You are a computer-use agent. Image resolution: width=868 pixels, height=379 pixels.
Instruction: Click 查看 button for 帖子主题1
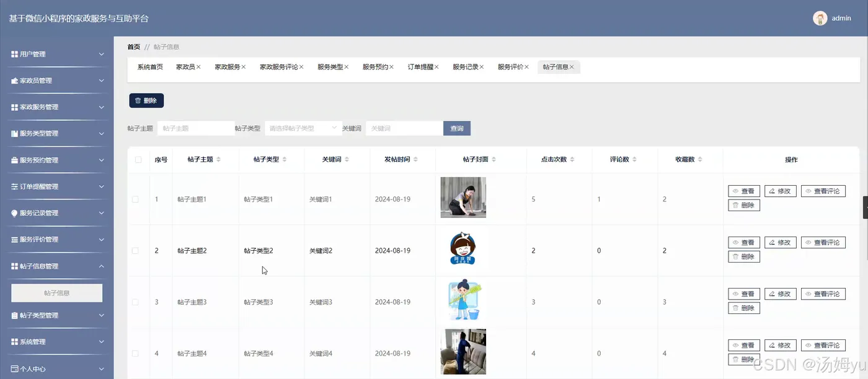click(744, 191)
